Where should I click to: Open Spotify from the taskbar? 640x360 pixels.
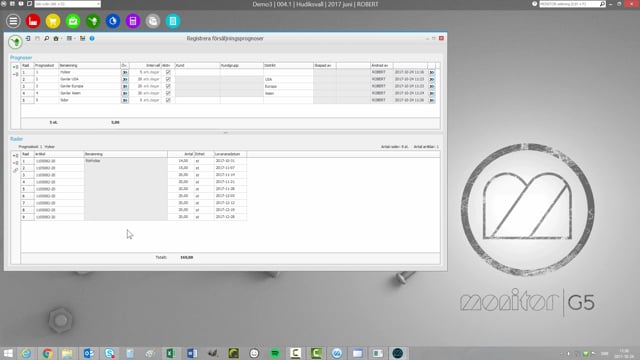pyautogui.click(x=275, y=353)
